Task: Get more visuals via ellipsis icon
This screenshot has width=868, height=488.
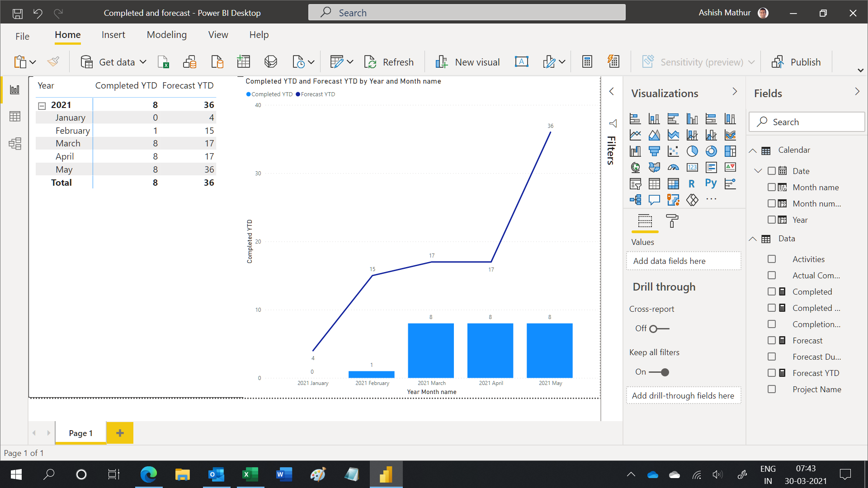Action: 711,199
